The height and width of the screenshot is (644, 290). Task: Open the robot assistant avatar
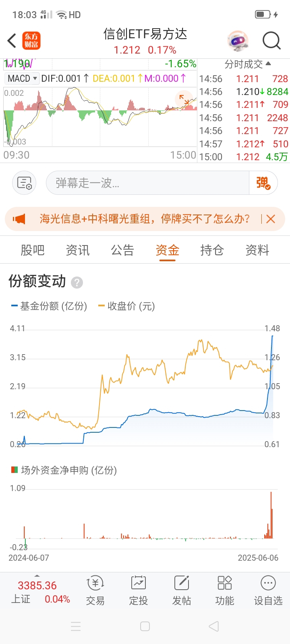238,41
